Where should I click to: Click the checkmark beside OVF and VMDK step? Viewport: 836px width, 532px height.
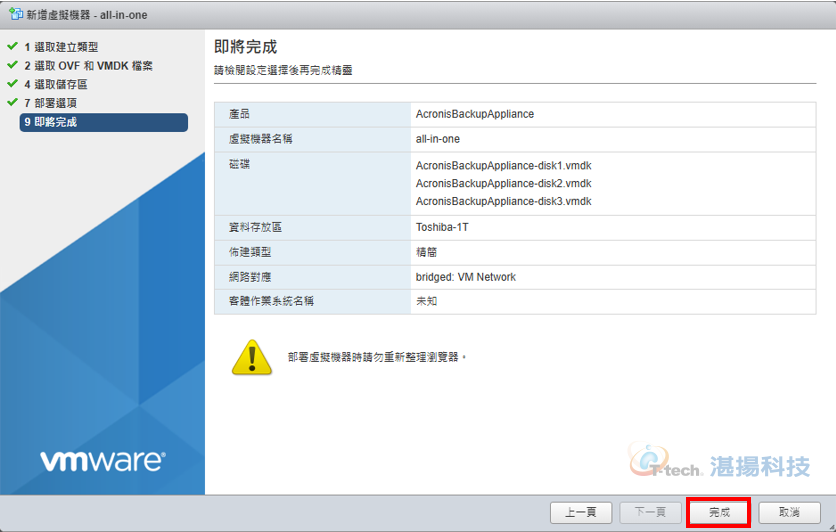(12, 65)
